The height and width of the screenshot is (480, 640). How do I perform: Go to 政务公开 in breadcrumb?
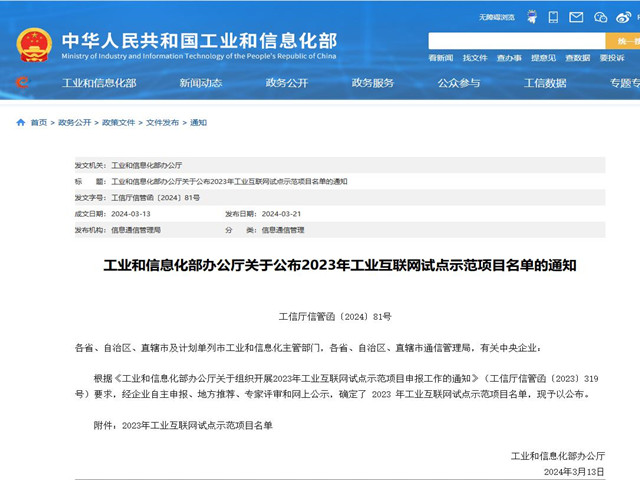click(x=75, y=122)
